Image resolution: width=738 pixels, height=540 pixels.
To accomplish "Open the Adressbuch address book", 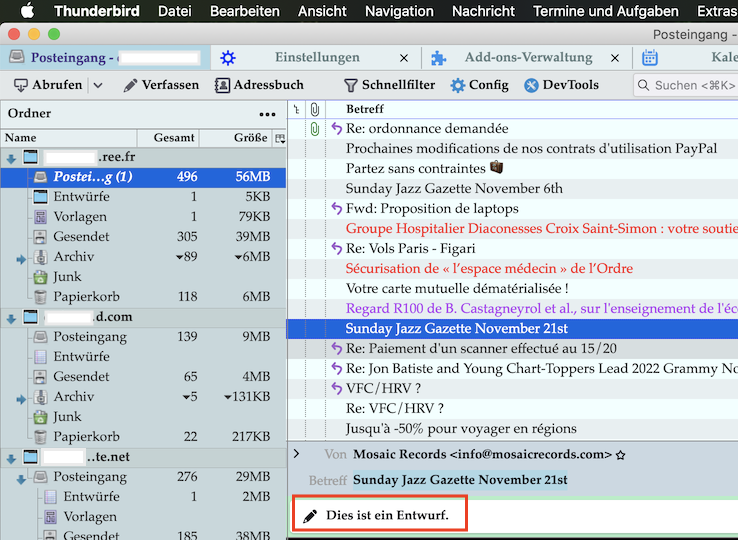I will pyautogui.click(x=258, y=85).
